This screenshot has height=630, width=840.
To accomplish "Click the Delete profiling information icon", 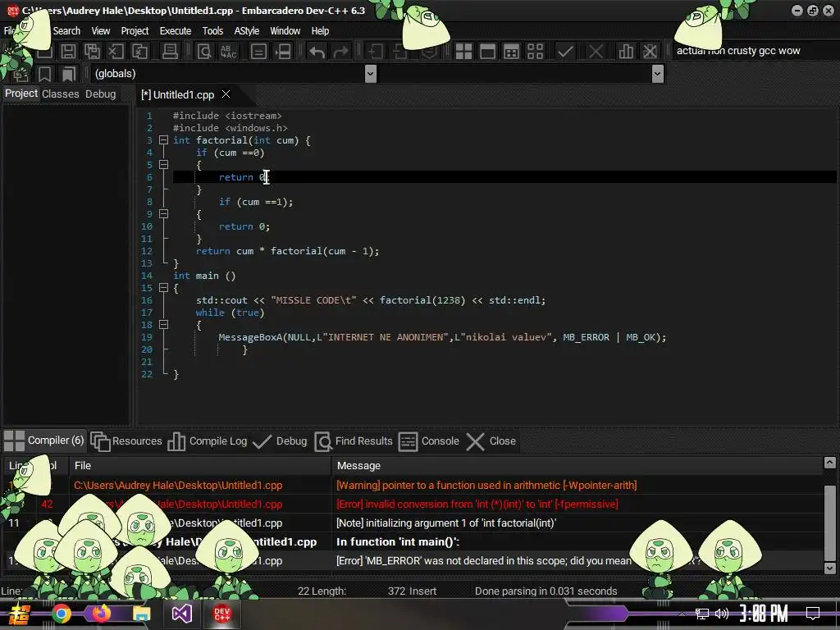I will coord(650,52).
